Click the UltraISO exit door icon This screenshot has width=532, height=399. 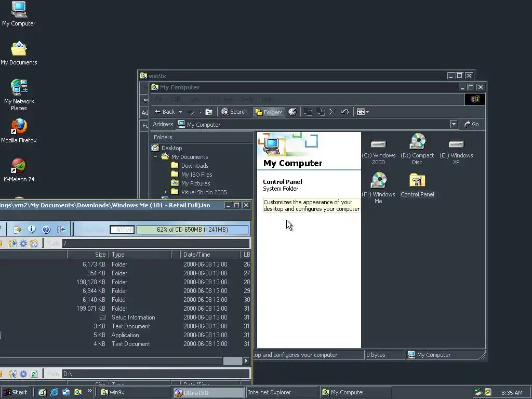click(x=61, y=229)
